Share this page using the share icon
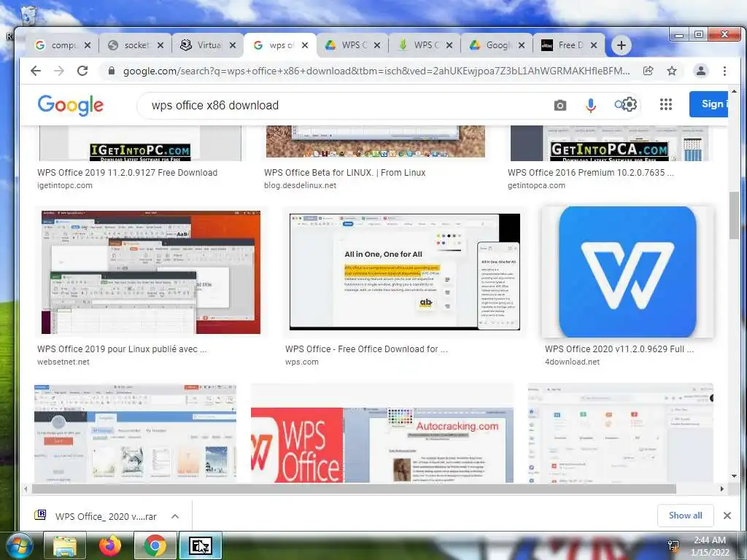747x560 pixels. coord(648,71)
